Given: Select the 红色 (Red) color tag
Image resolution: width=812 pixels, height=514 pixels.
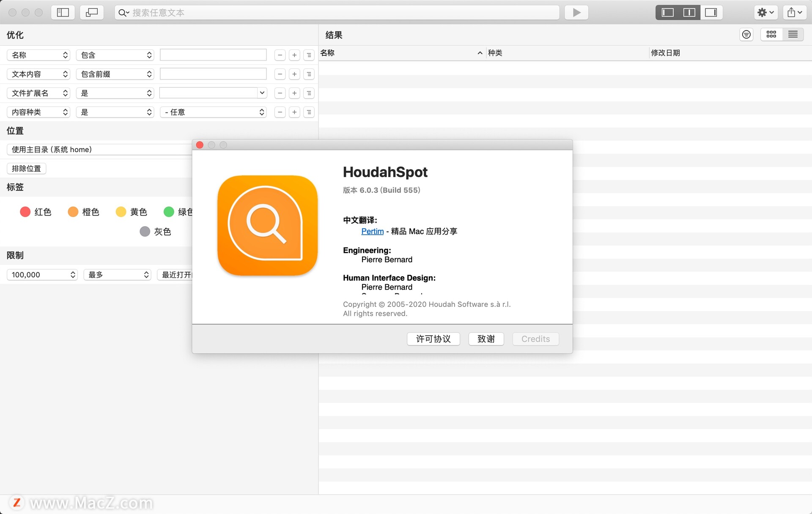Looking at the screenshot, I should pos(27,211).
